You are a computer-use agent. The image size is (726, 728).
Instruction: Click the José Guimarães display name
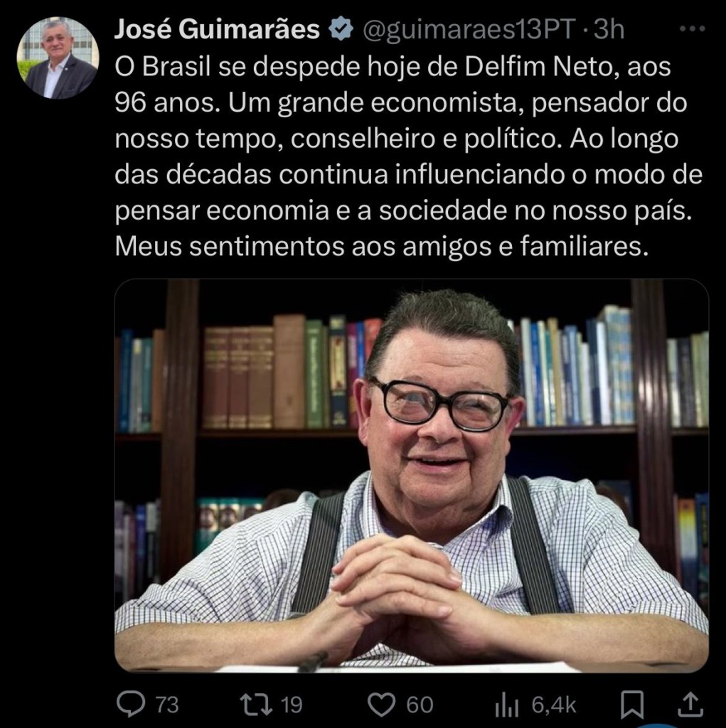pyautogui.click(x=217, y=30)
